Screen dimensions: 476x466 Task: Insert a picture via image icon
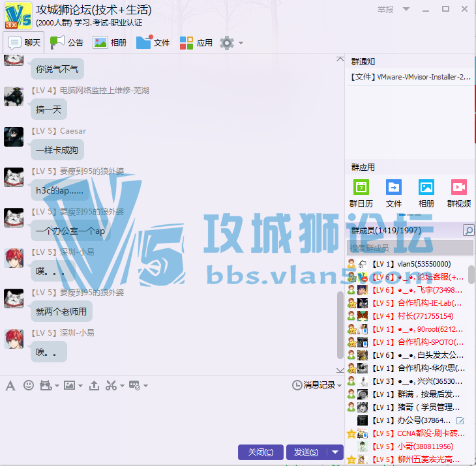70,385
